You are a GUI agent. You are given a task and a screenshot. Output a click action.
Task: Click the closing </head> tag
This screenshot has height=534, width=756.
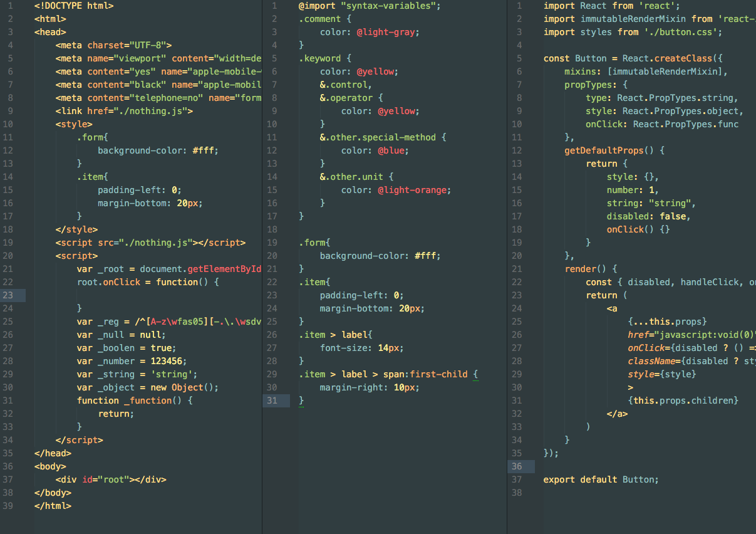53,453
